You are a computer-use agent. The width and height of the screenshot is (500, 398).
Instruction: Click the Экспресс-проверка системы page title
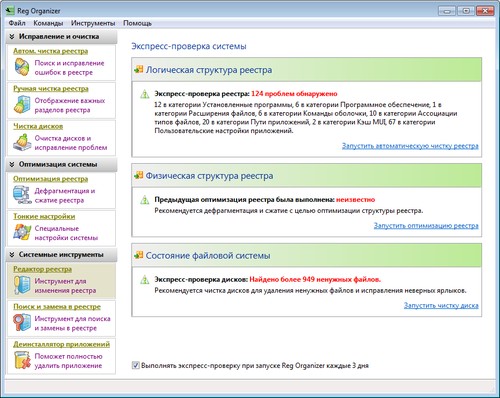[x=189, y=46]
